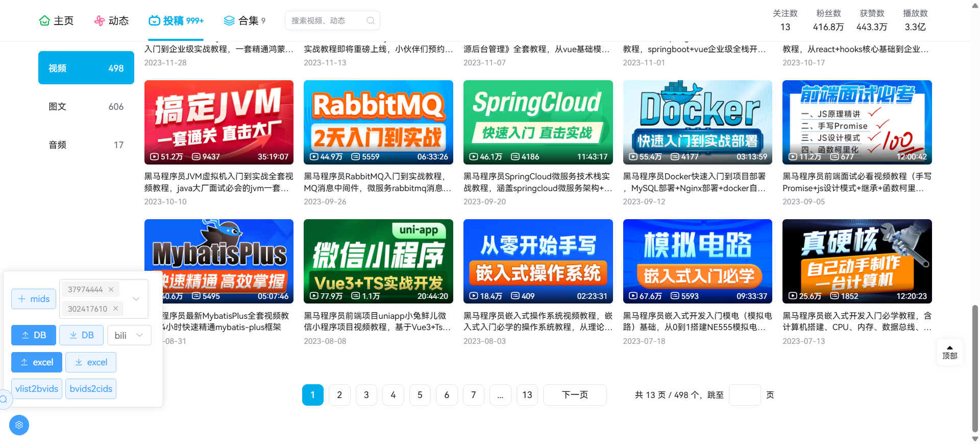Screen dimensions: 980x444
Task: Remove the 302417610 tag
Action: pyautogui.click(x=115, y=309)
